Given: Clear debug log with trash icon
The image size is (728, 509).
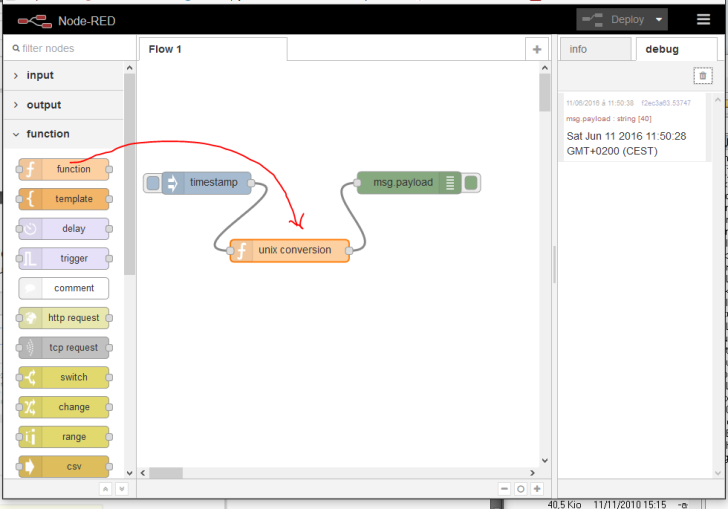Looking at the screenshot, I should coord(702,75).
